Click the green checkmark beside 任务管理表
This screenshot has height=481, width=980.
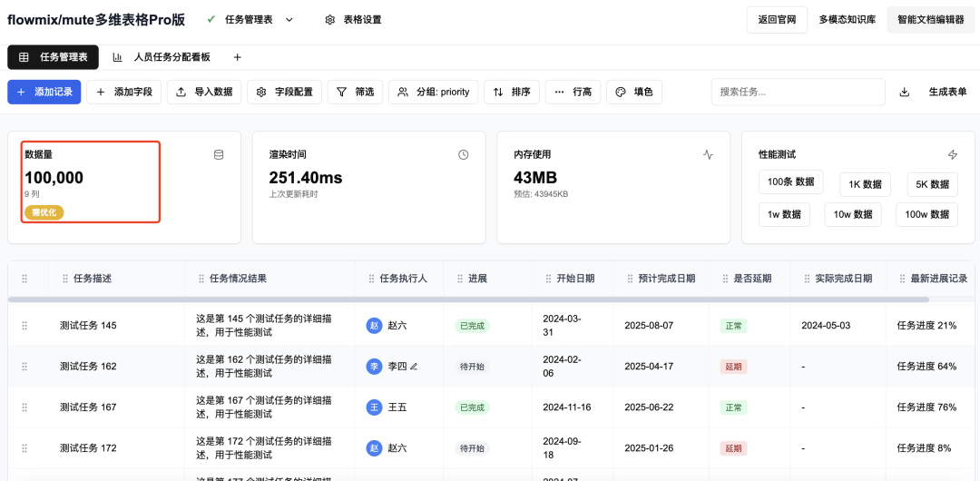pos(211,19)
